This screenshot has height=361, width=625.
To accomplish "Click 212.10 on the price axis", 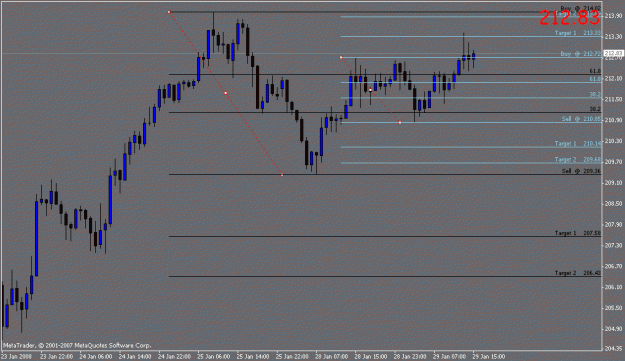I will [613, 78].
